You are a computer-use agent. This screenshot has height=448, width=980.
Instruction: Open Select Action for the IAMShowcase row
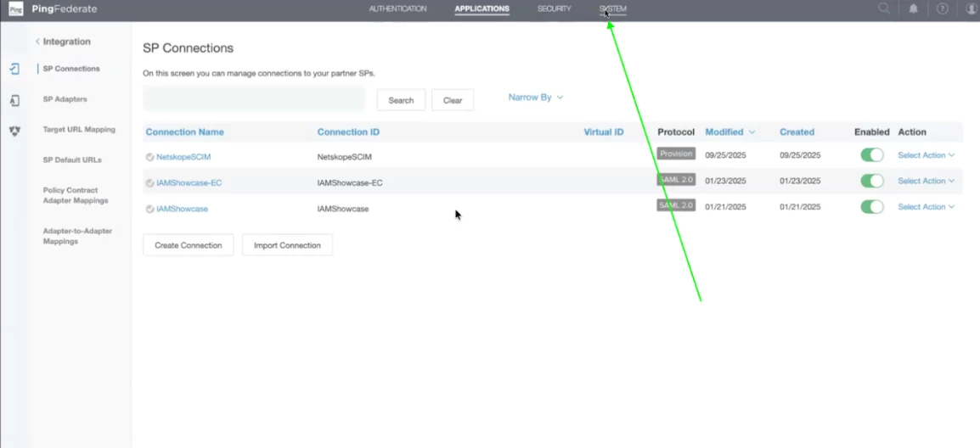tap(926, 207)
